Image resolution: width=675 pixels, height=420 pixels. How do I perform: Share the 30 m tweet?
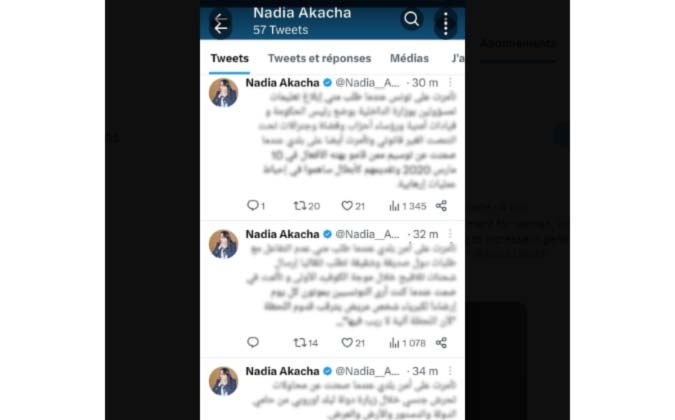click(x=441, y=206)
